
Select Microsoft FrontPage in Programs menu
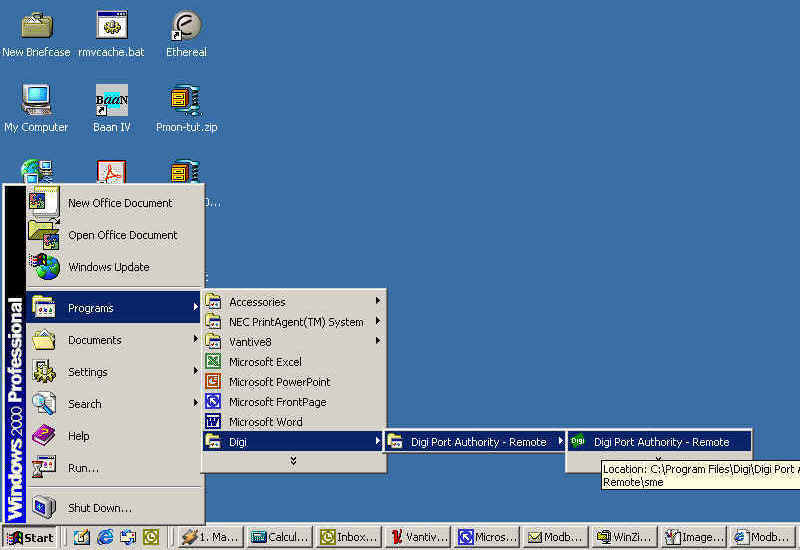pos(277,402)
